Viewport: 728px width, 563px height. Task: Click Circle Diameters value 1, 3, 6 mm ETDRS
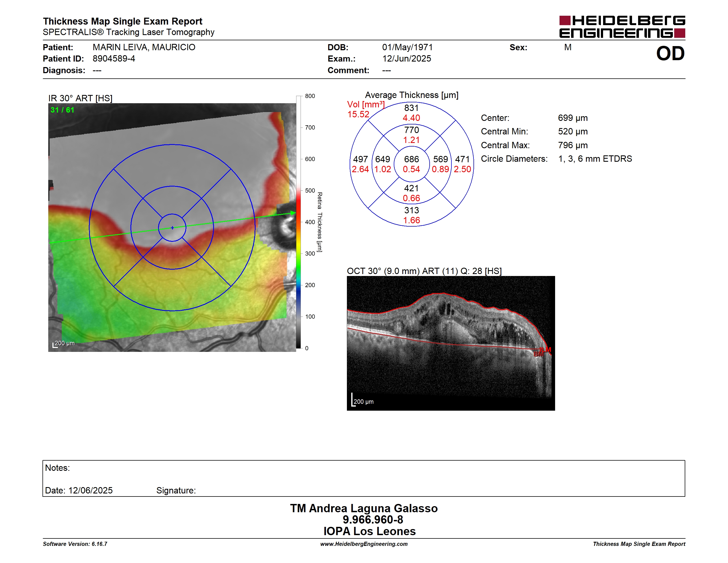click(595, 159)
